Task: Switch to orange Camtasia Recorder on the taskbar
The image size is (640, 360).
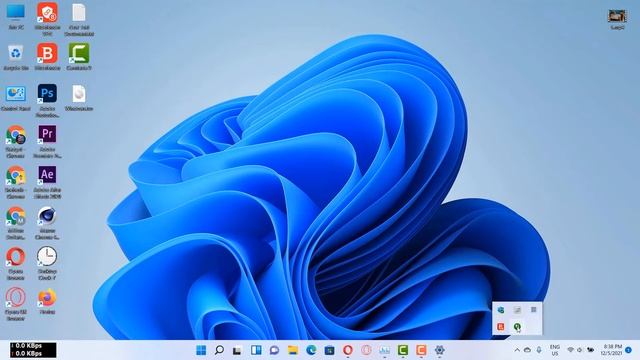Action: pos(421,350)
